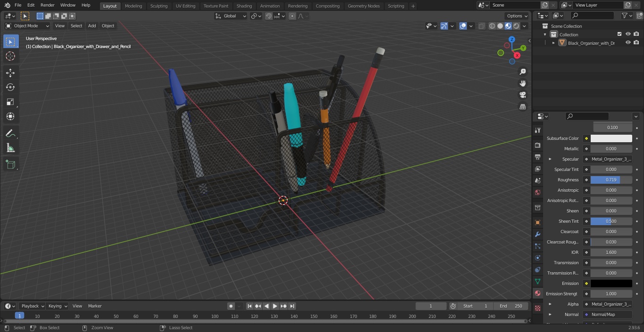Screen dimensions: 644x332
Task: Toggle camera view icon
Action: [x=522, y=95]
